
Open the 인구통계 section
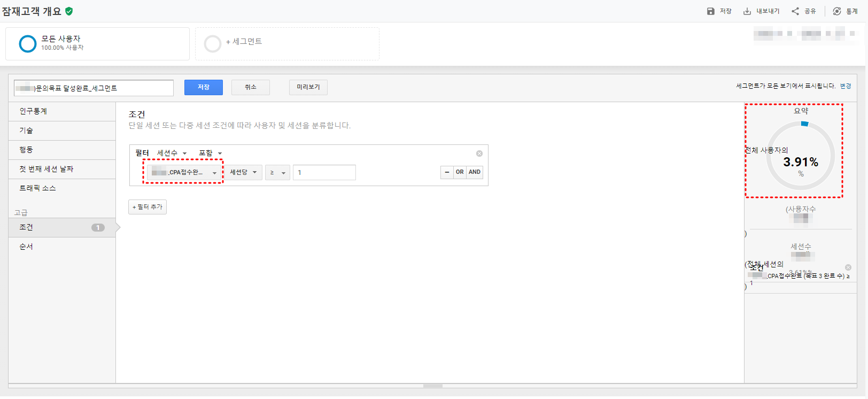62,111
